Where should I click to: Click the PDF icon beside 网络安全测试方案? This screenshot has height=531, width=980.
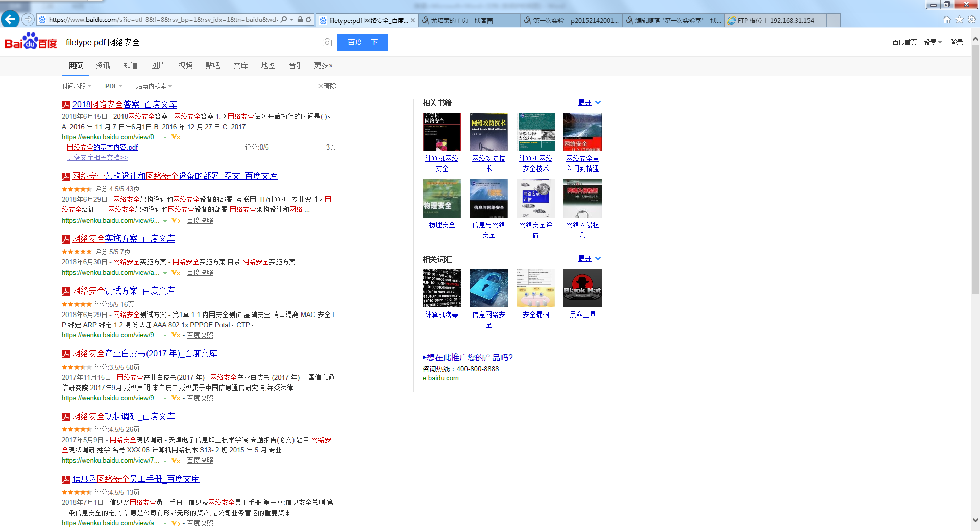pos(66,292)
